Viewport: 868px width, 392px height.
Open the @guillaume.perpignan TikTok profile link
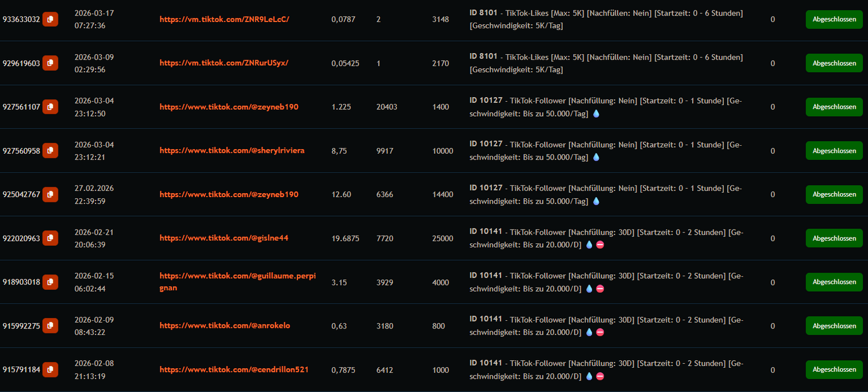[x=237, y=276]
